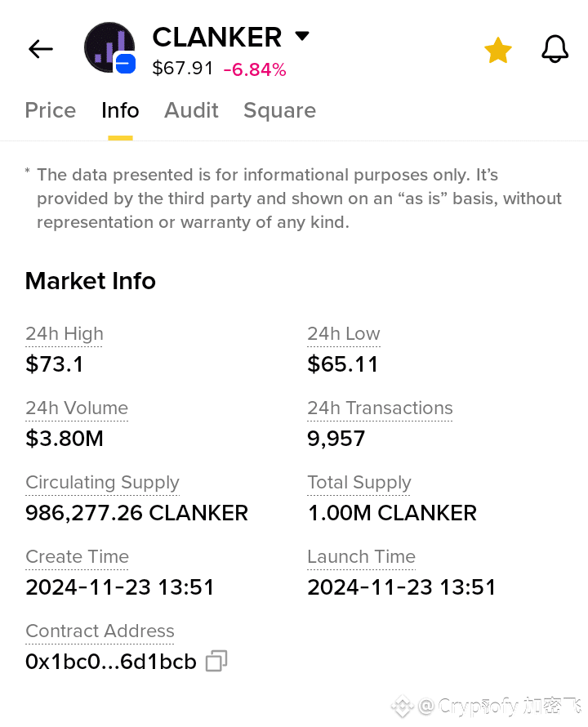588x727 pixels.
Task: Click the Create Time label
Action: click(x=78, y=556)
